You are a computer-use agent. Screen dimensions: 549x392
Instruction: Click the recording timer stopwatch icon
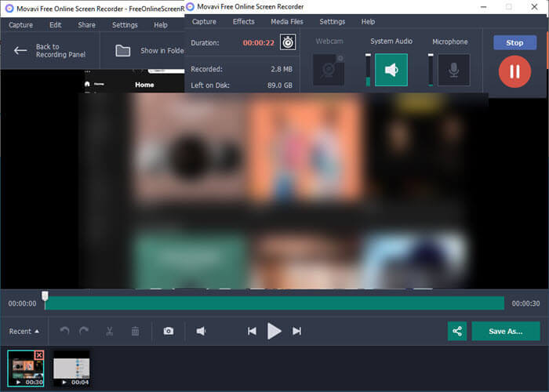(x=288, y=42)
